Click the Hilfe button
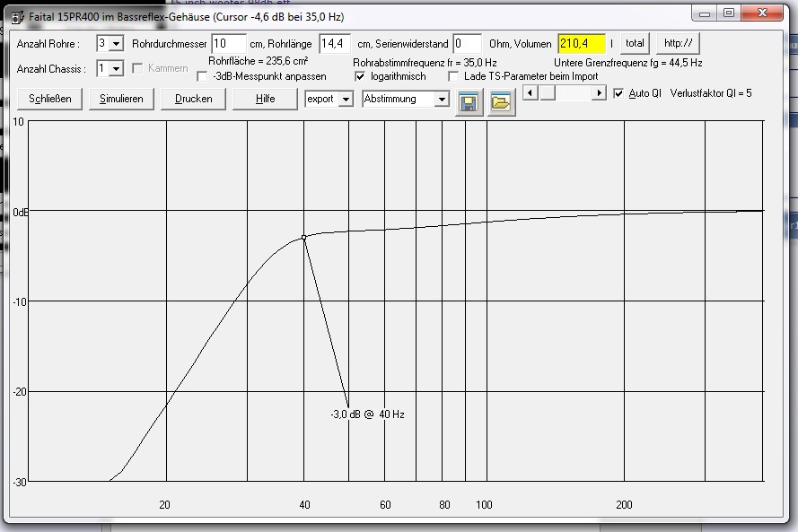798x532 pixels. 265,99
